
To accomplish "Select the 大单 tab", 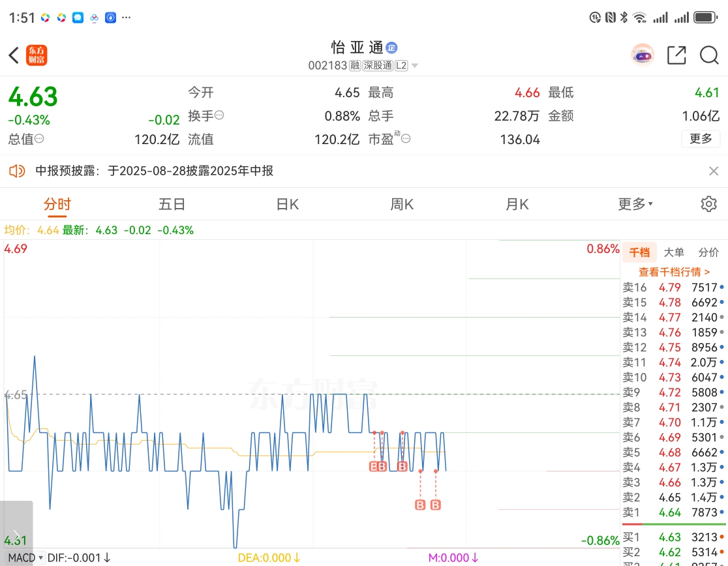I will [674, 252].
